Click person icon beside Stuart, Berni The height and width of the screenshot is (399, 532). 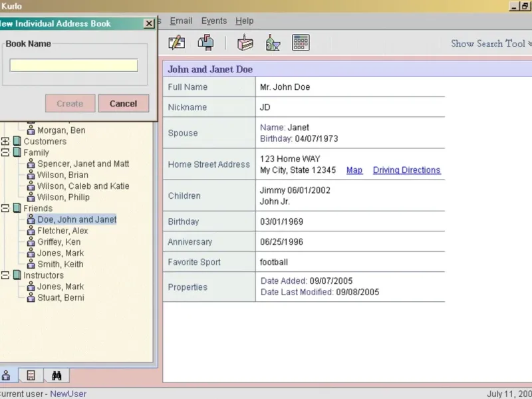point(31,297)
